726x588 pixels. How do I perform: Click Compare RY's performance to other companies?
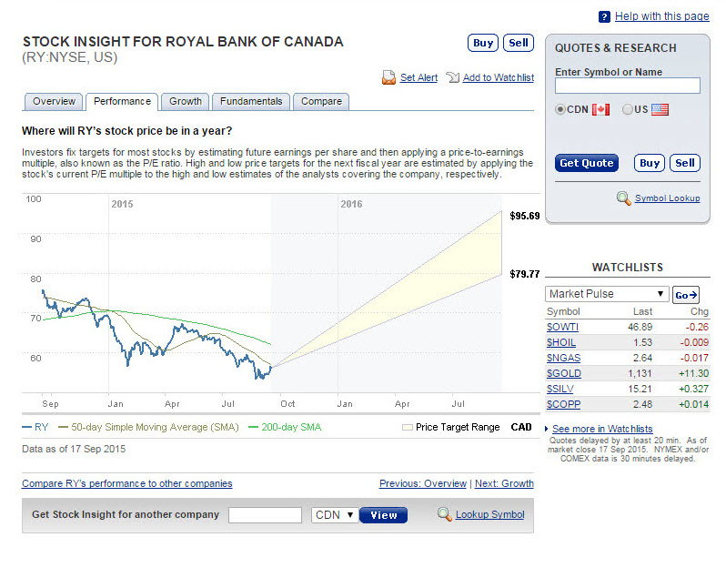click(x=126, y=483)
